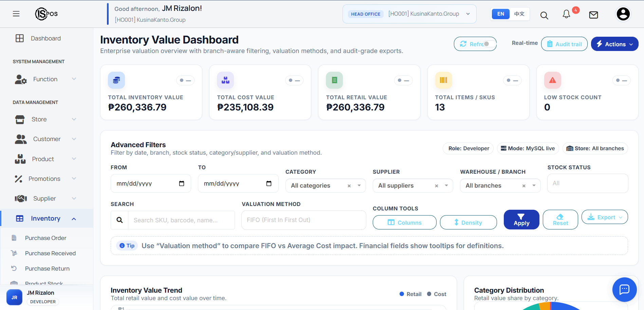Collapse the Inventory menu
This screenshot has height=310, width=644.
pos(47,219)
